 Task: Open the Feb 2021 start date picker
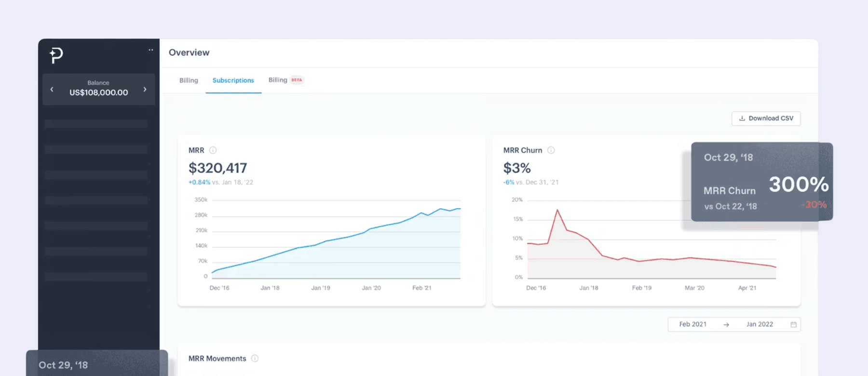[693, 324]
